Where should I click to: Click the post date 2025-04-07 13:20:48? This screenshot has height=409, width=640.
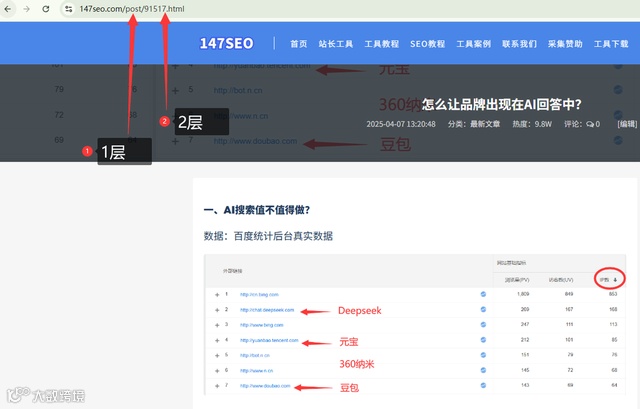click(401, 124)
